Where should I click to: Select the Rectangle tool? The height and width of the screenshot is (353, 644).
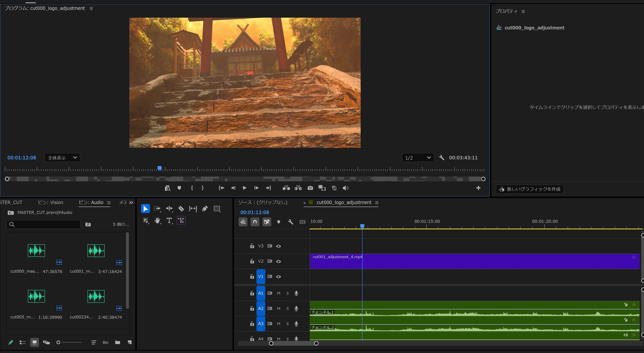click(217, 209)
